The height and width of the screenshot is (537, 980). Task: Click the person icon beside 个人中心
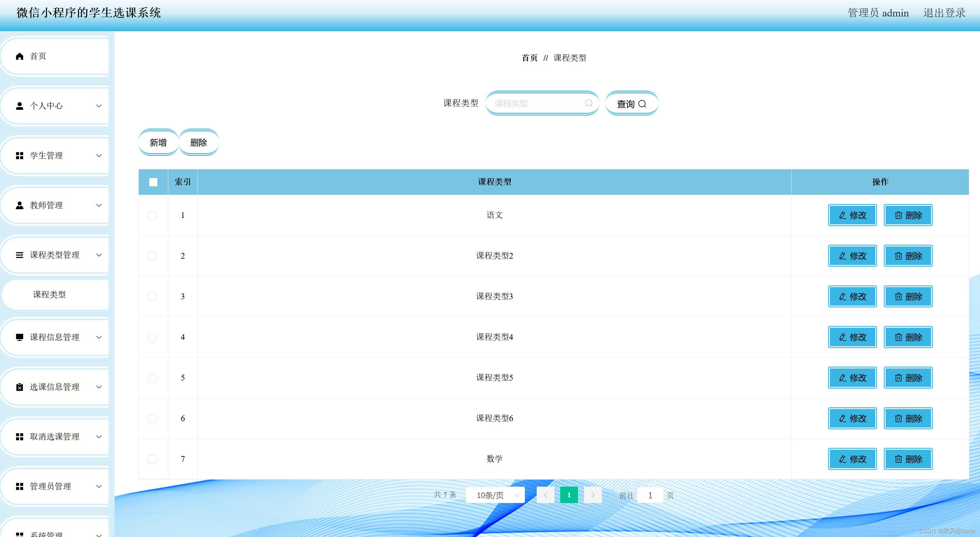click(x=20, y=106)
